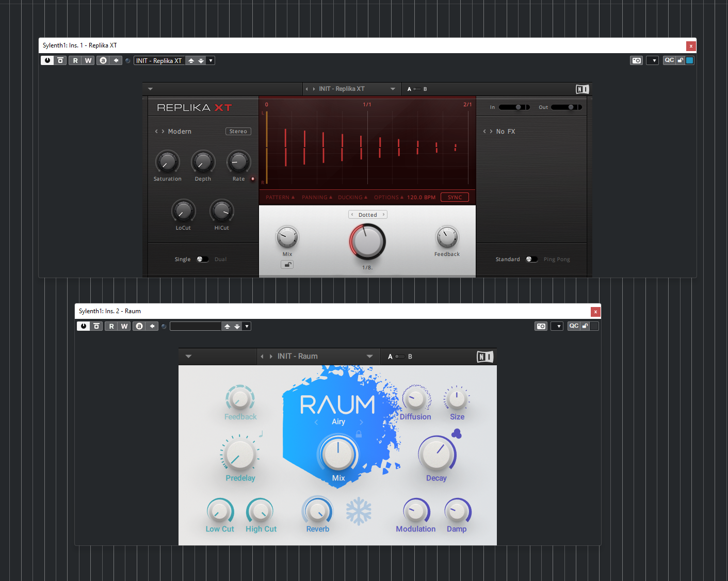The width and height of the screenshot is (728, 581).
Task: Toggle A/B comparison switch in Replika XT
Action: tap(416, 89)
